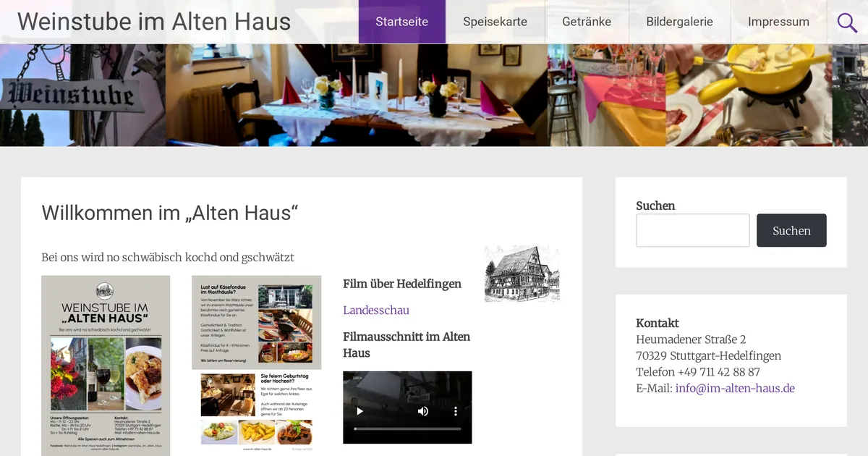View the Bildergalerie page

pyautogui.click(x=679, y=22)
